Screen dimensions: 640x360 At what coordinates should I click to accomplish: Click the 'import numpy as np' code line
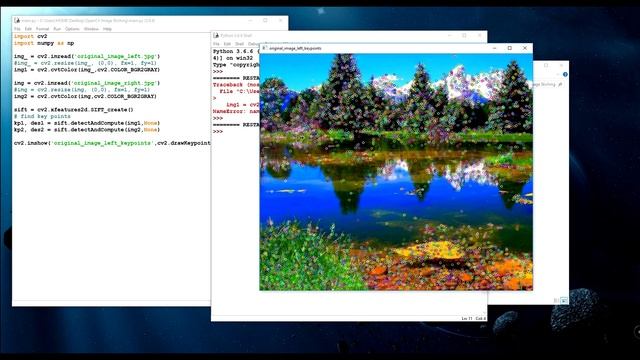click(44, 43)
